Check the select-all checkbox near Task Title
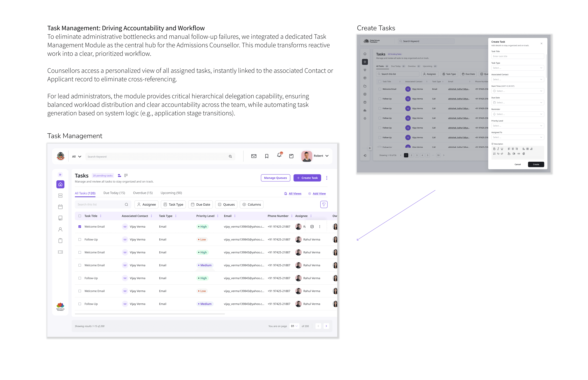The width and height of the screenshot is (588, 380). coord(80,216)
